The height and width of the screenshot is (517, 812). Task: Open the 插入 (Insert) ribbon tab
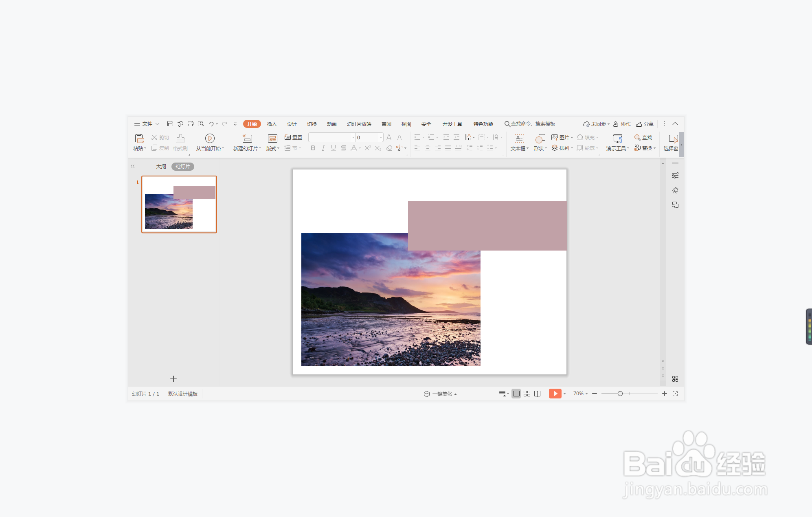272,124
